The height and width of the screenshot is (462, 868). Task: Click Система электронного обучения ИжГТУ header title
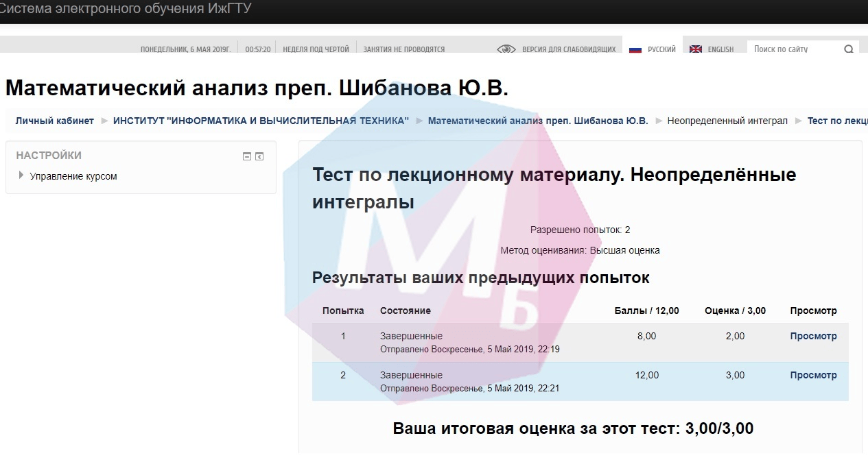tap(126, 9)
